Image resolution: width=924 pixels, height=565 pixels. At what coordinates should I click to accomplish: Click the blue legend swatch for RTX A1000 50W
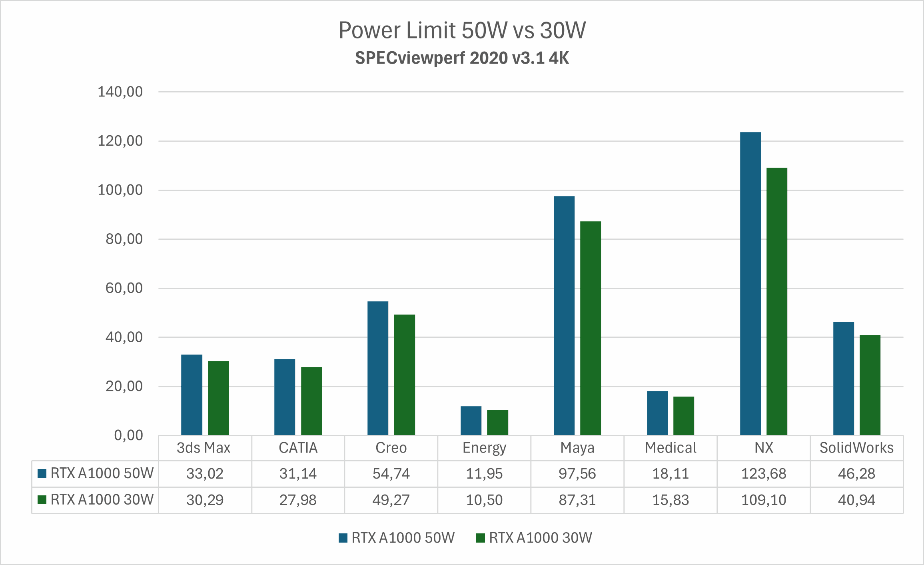(342, 537)
